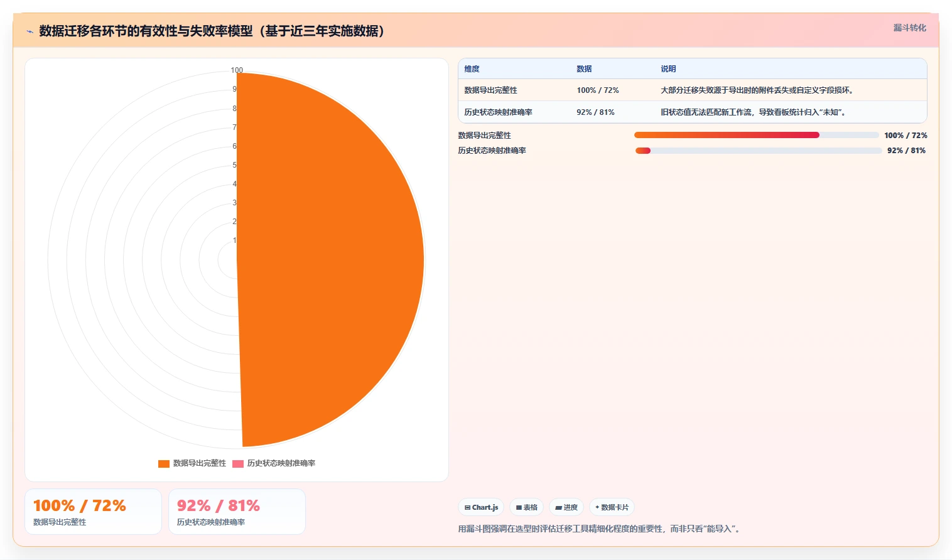Click the 100% / 72% progress value label
952x560 pixels.
(x=906, y=136)
